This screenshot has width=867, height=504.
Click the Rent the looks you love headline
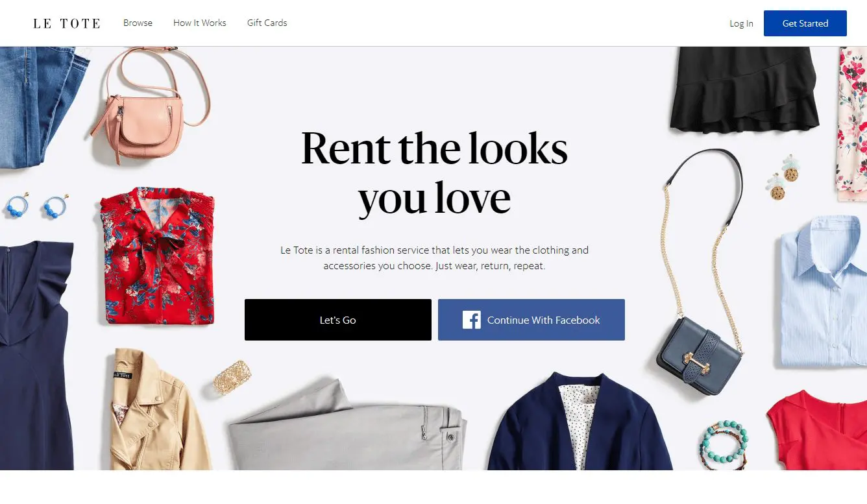coord(435,173)
